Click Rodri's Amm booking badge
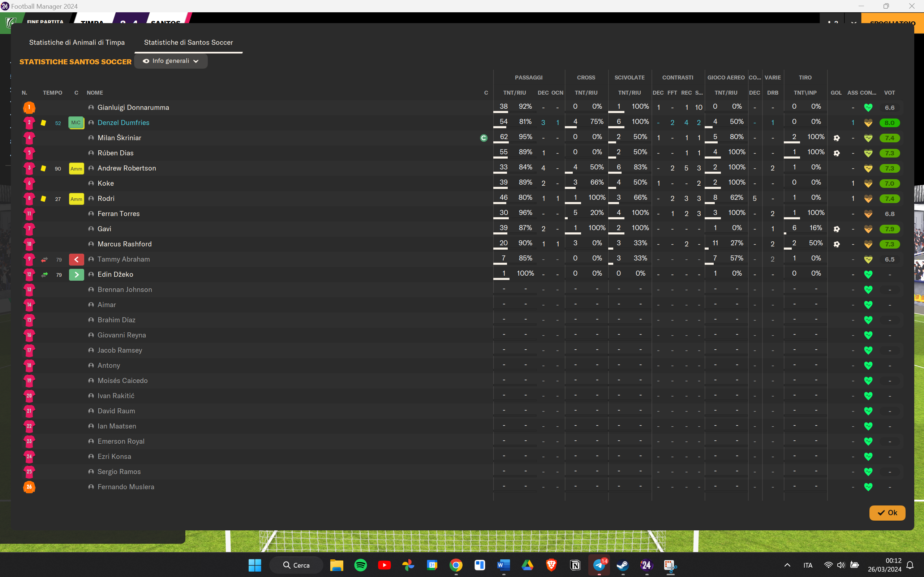Screen dimensions: 924x577 click(76, 199)
